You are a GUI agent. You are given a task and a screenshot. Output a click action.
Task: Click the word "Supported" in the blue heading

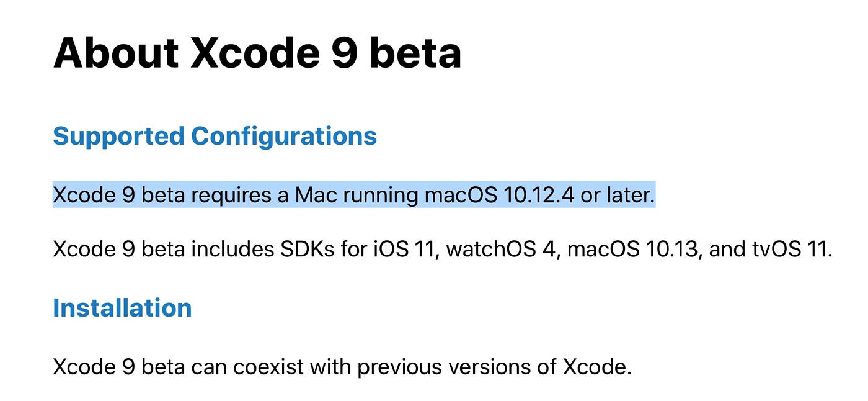point(118,137)
